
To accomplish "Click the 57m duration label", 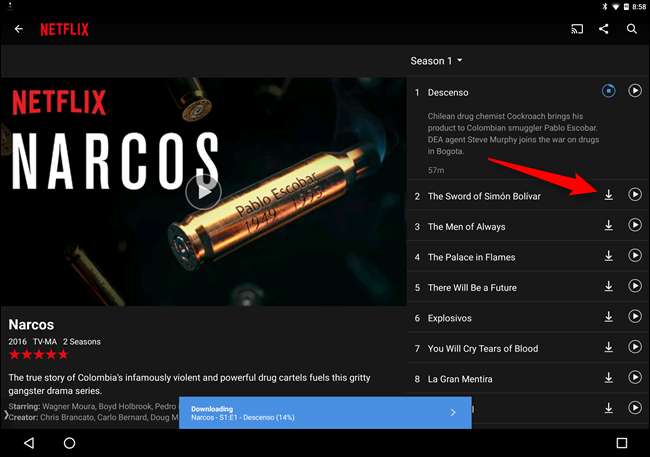I will click(436, 170).
